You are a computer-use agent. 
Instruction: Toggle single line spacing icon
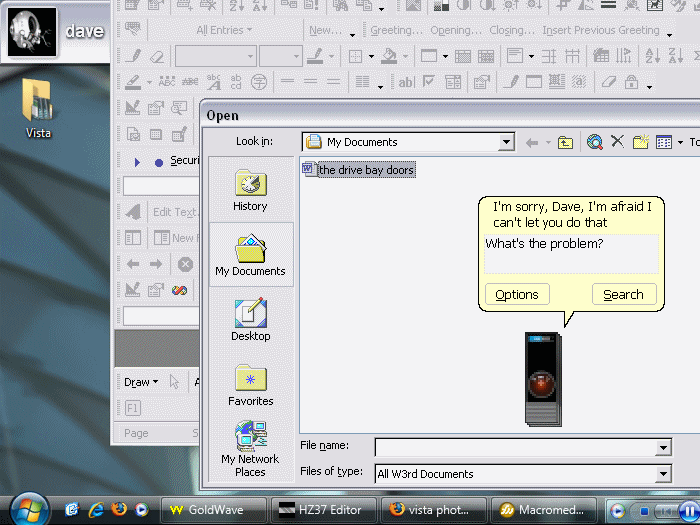click(x=288, y=82)
